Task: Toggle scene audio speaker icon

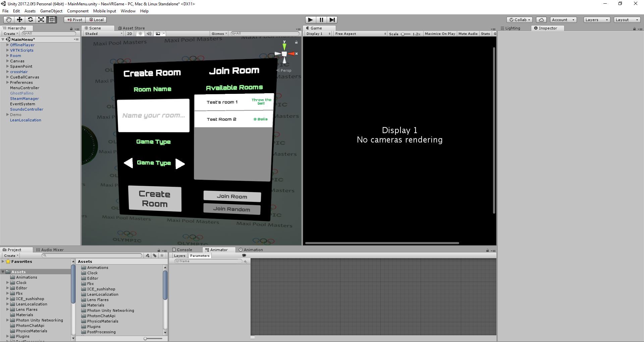Action: pos(149,34)
